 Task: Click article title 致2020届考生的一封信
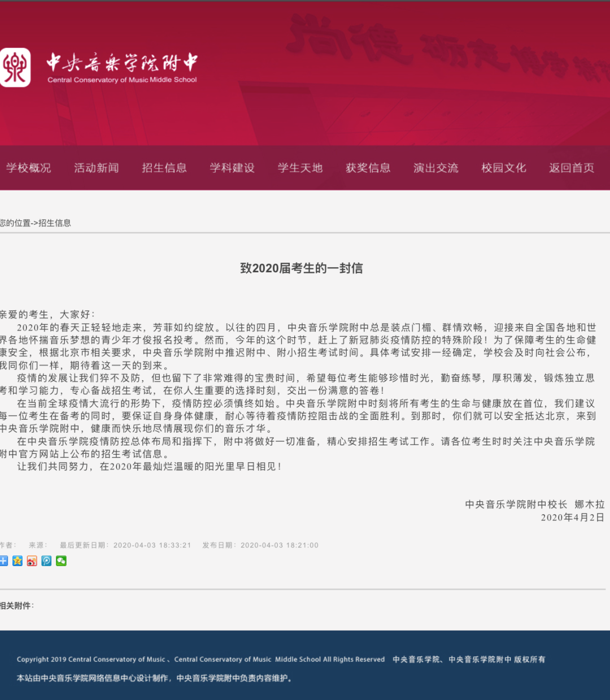click(302, 268)
